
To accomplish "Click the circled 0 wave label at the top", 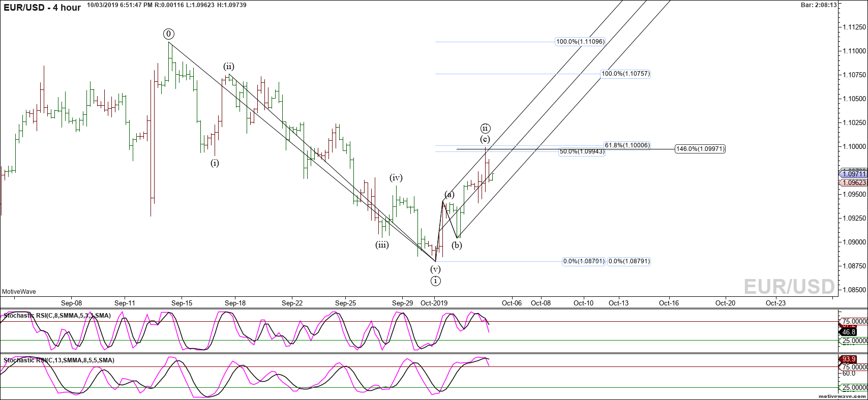I will pos(169,34).
